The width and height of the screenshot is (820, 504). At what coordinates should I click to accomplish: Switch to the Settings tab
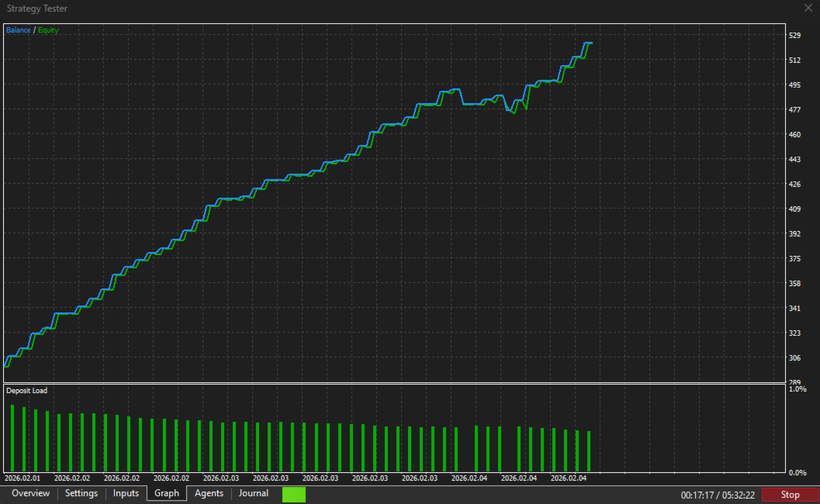click(x=81, y=494)
